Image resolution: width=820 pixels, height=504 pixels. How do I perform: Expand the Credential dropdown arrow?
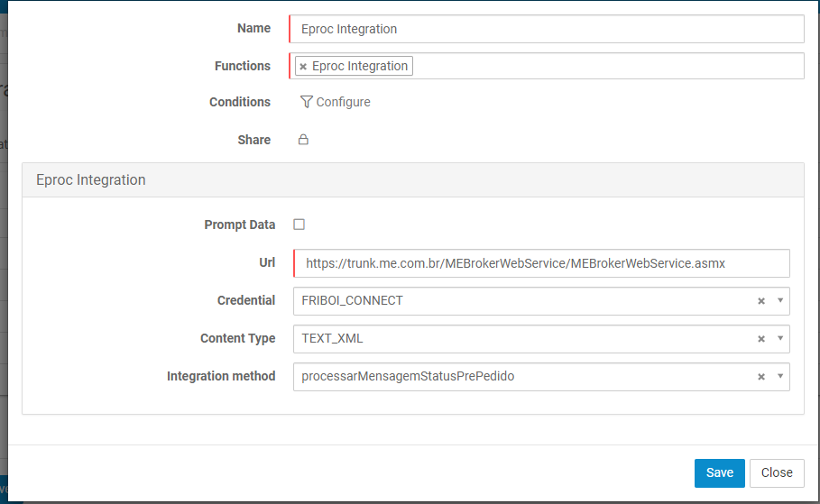click(x=780, y=301)
